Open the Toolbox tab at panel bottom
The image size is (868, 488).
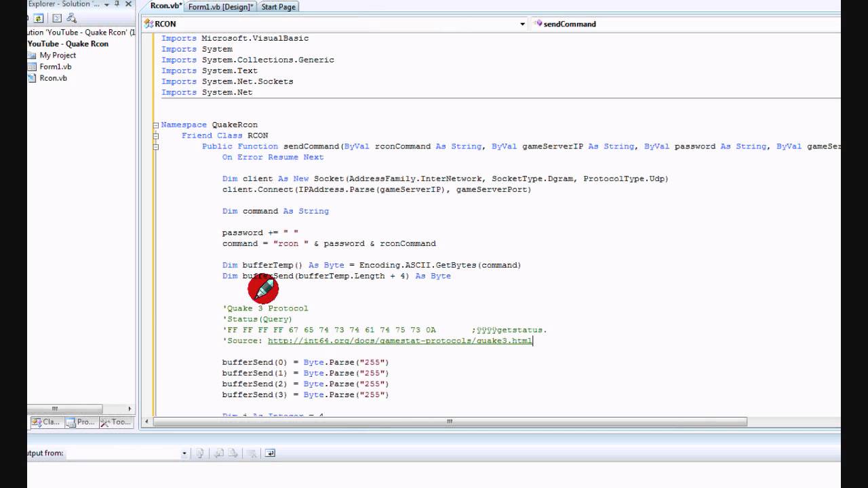click(115, 422)
